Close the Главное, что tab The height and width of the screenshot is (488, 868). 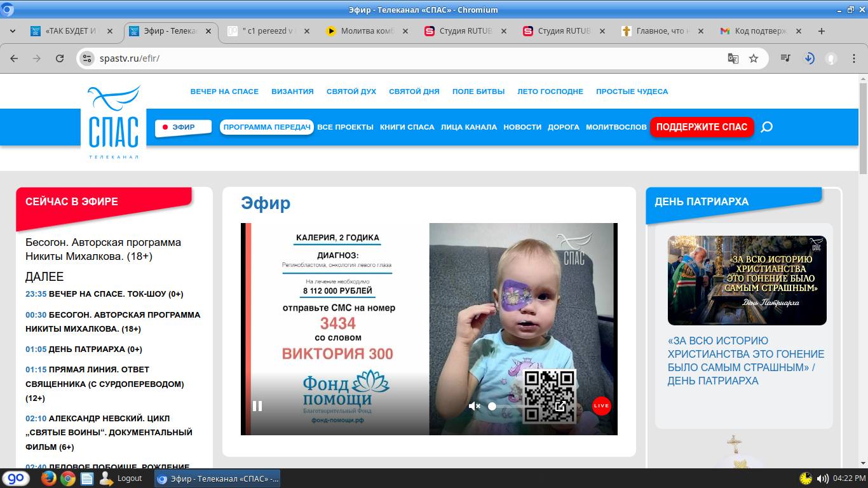701,31
